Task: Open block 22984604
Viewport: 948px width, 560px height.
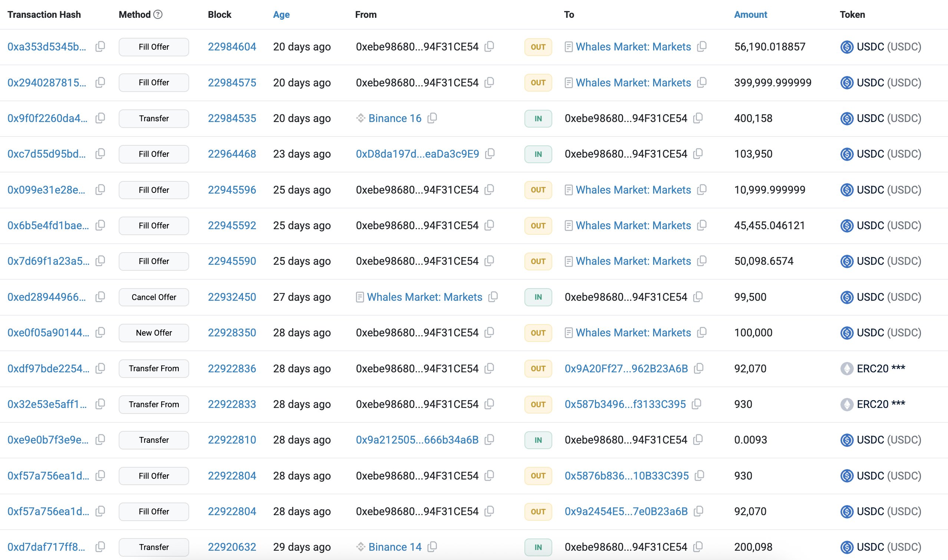Action: pyautogui.click(x=232, y=47)
